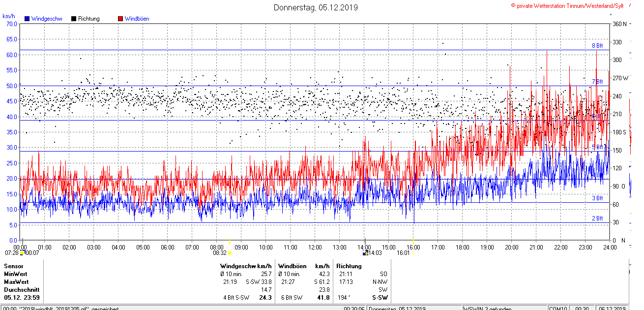Click the 25.0 speed axis value
Viewport: 644px width, 310px height.
[11, 163]
